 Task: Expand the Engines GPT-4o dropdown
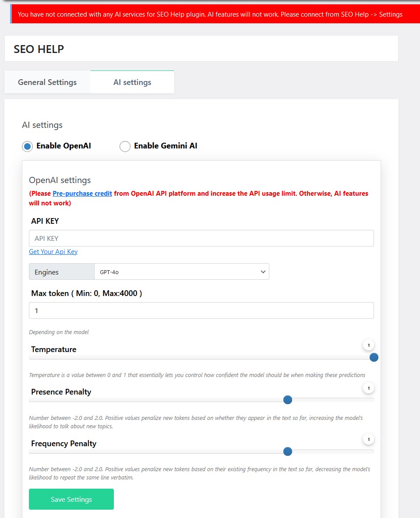coord(182,271)
